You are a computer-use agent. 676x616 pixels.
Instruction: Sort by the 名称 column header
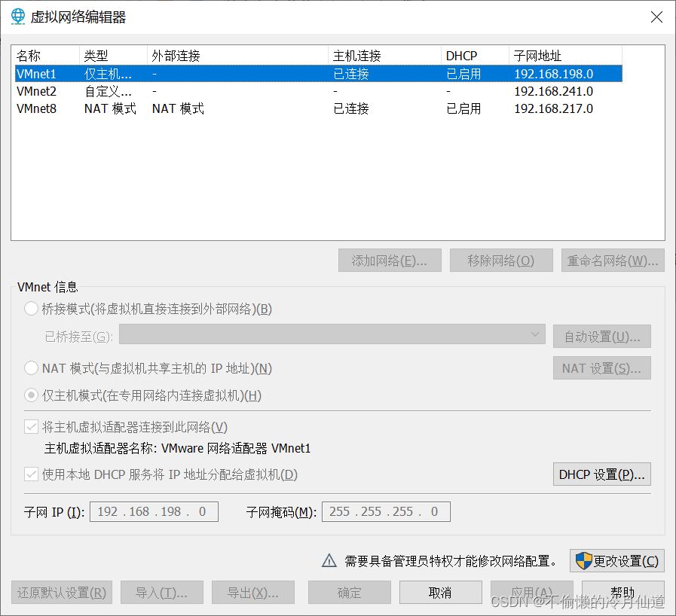[45, 56]
